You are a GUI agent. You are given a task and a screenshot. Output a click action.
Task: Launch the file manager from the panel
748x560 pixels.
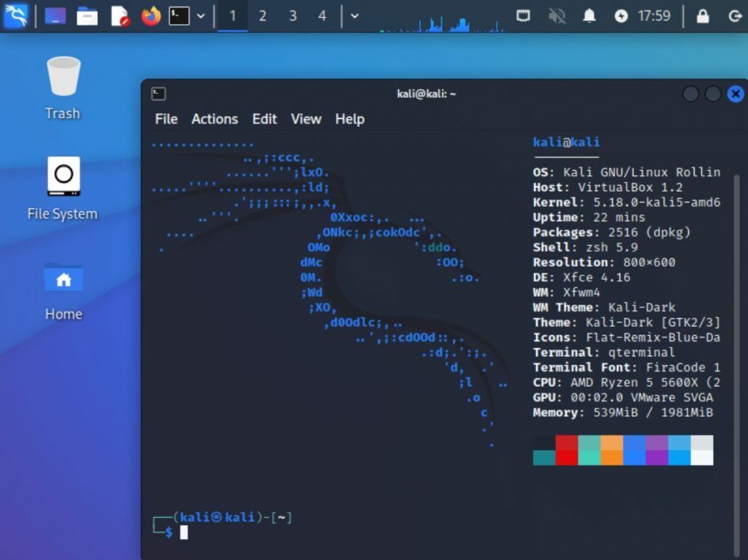(87, 16)
